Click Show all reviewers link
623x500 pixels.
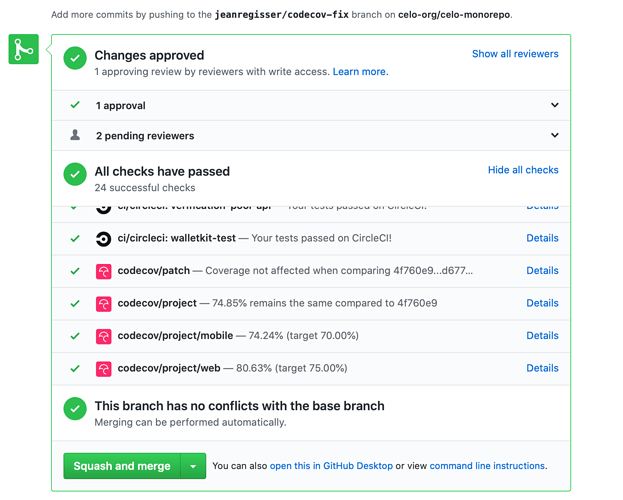pos(515,54)
